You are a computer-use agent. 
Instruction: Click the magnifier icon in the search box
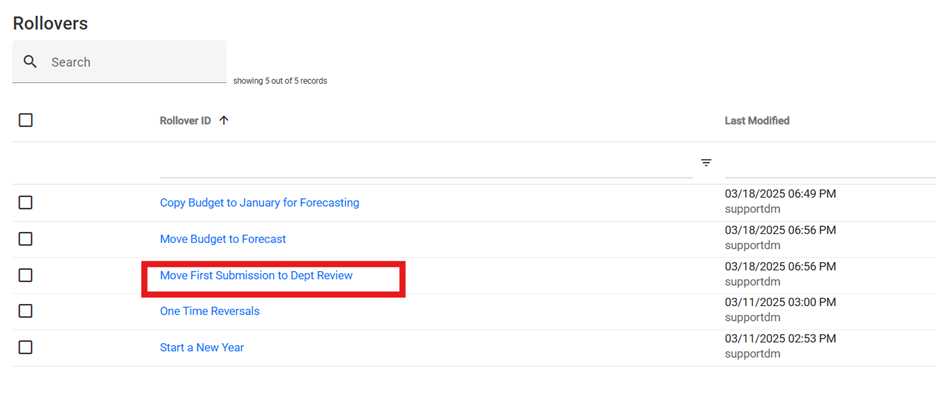click(32, 62)
